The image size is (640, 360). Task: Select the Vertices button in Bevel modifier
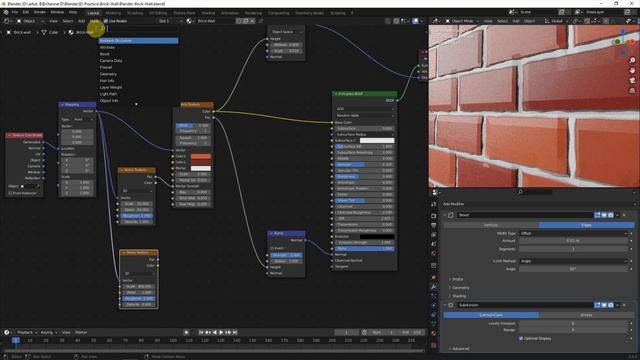coord(491,225)
